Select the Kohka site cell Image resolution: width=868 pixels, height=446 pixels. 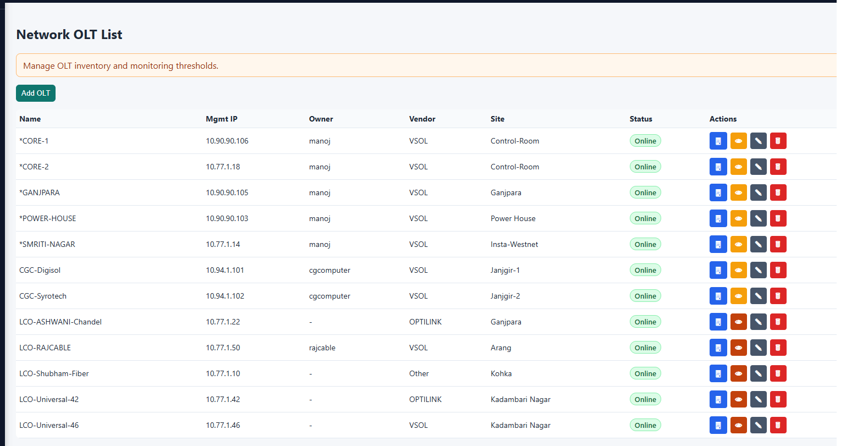click(x=501, y=373)
